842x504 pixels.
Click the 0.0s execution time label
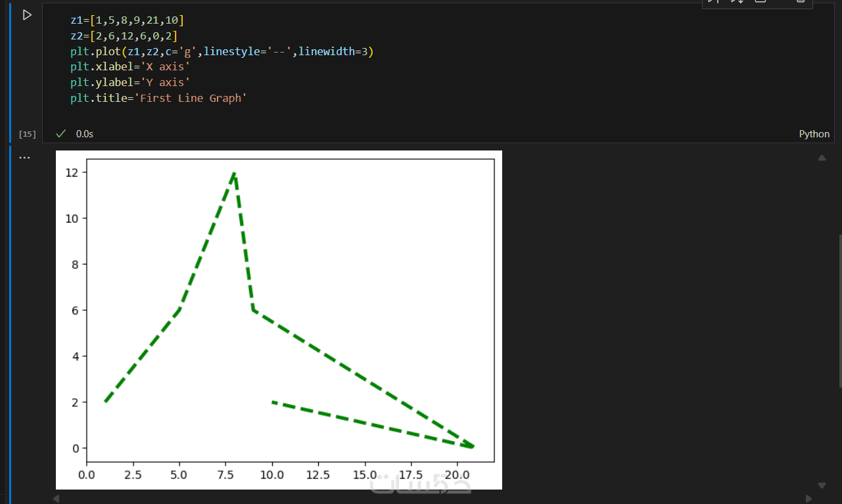pyautogui.click(x=85, y=133)
